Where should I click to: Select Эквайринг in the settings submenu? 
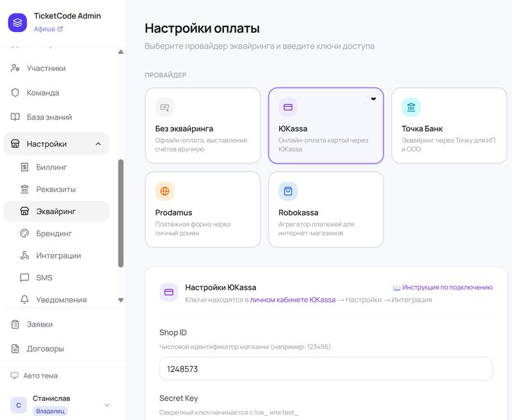tap(56, 211)
